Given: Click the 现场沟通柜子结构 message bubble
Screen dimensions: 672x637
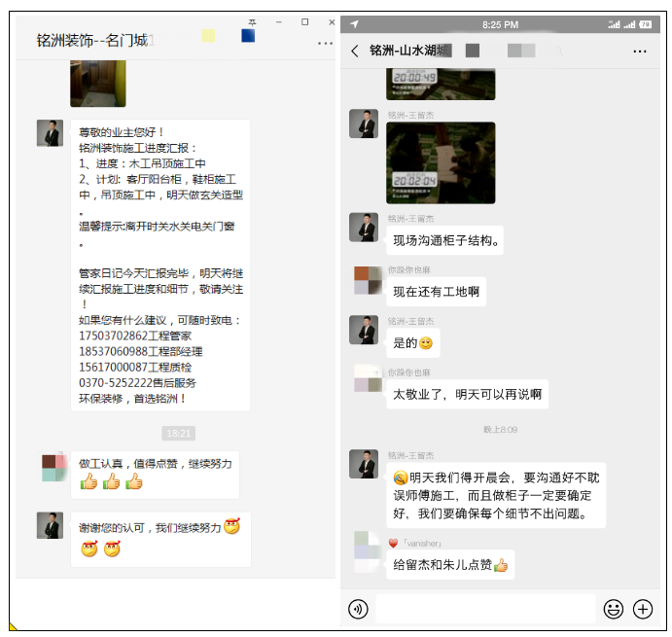Looking at the screenshot, I should 447,240.
